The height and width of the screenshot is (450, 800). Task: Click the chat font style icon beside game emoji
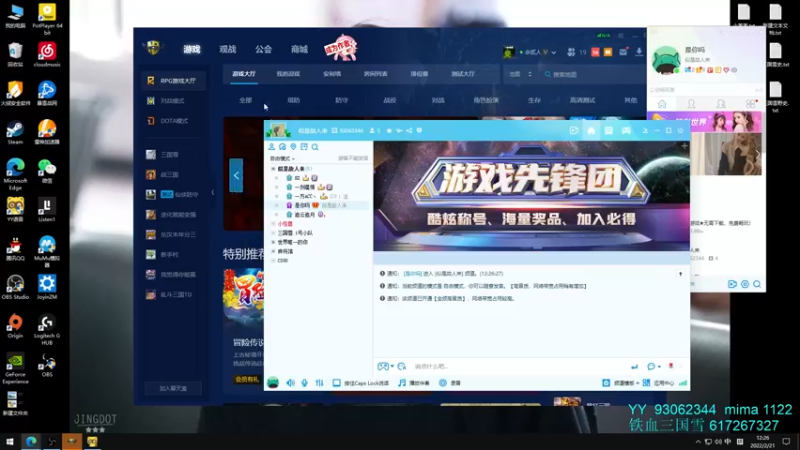pos(402,366)
